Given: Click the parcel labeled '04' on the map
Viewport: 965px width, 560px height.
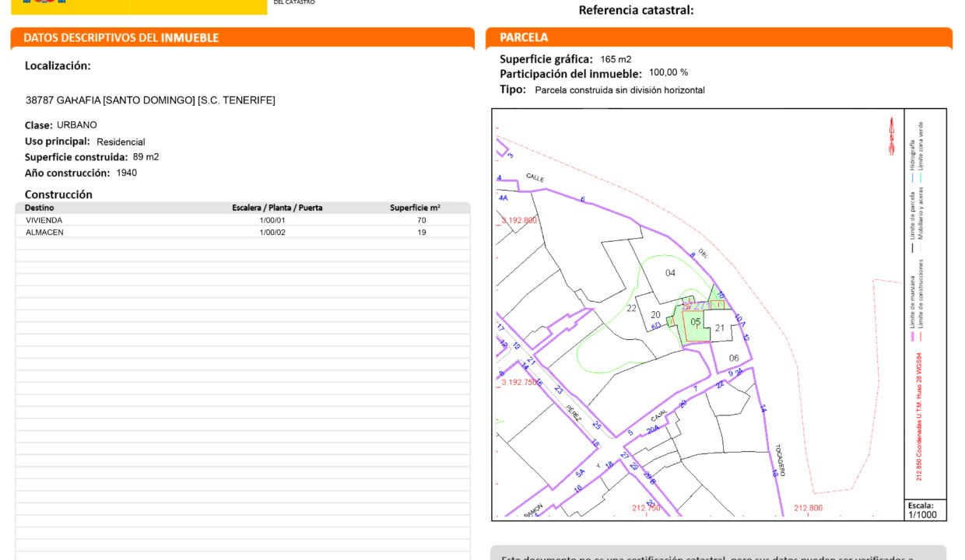Looking at the screenshot, I should click(x=670, y=273).
